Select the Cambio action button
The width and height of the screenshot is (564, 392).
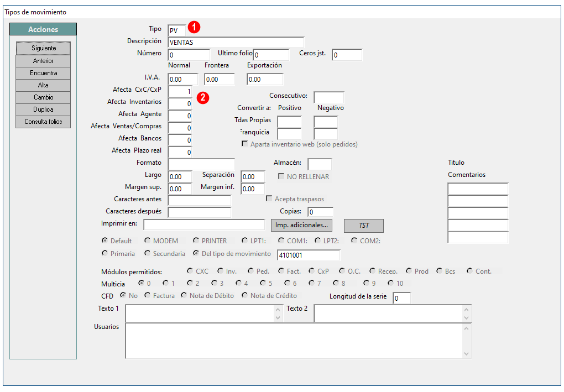pos(43,97)
